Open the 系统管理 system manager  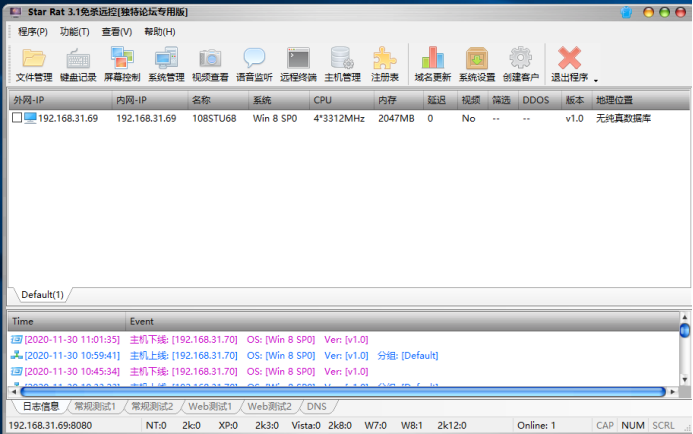pyautogui.click(x=166, y=65)
